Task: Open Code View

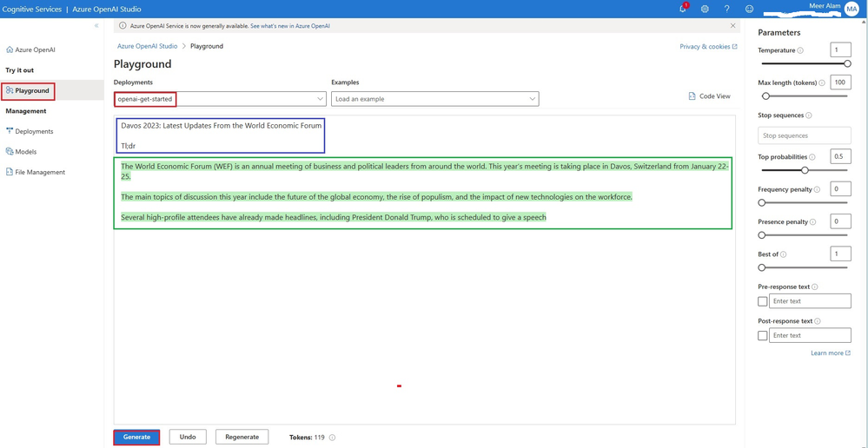Action: 709,96
